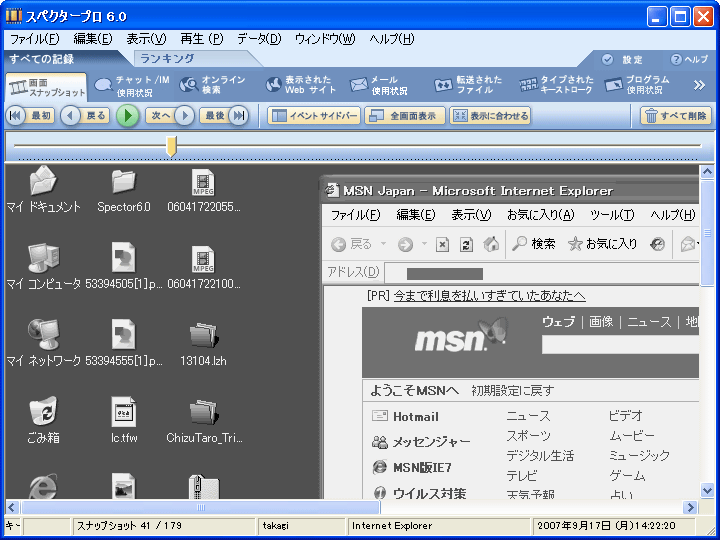
Task: Click the snapshot timeline slider thumb
Action: point(171,146)
